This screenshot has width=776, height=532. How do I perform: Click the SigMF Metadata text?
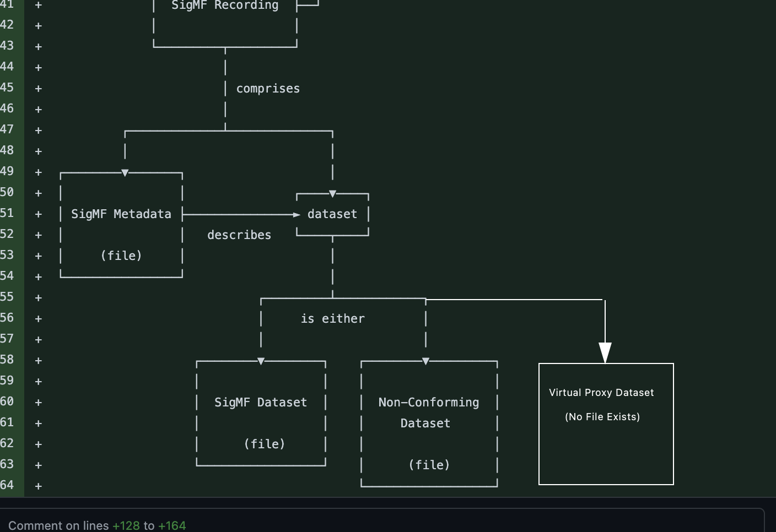point(121,214)
